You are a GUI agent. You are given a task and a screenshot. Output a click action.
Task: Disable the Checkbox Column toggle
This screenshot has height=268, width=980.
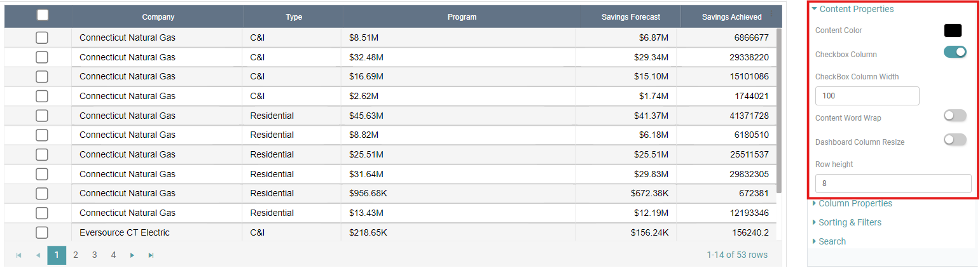(x=955, y=52)
